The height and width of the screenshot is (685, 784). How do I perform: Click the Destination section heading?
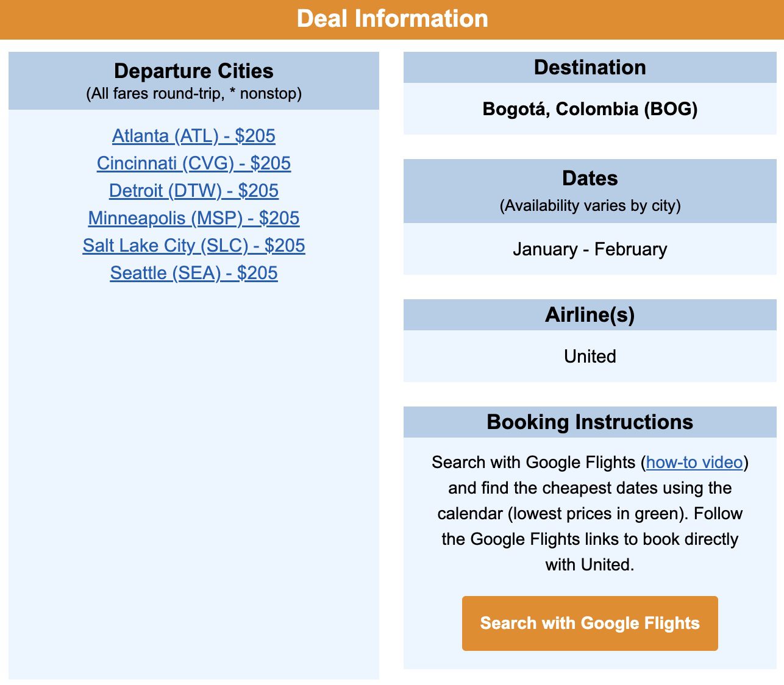(x=590, y=67)
